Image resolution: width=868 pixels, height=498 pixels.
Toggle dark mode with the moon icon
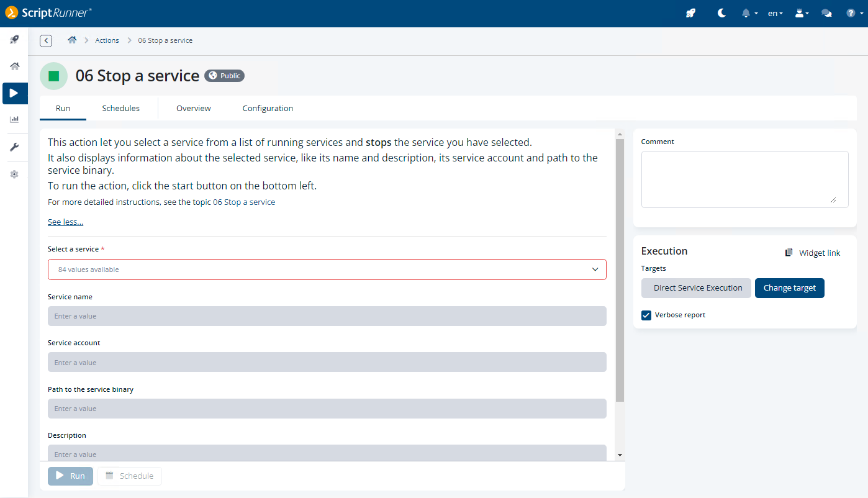pos(721,13)
